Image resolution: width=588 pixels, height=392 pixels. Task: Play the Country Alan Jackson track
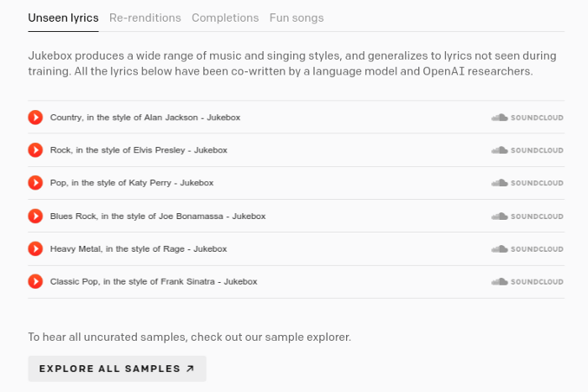click(x=35, y=118)
